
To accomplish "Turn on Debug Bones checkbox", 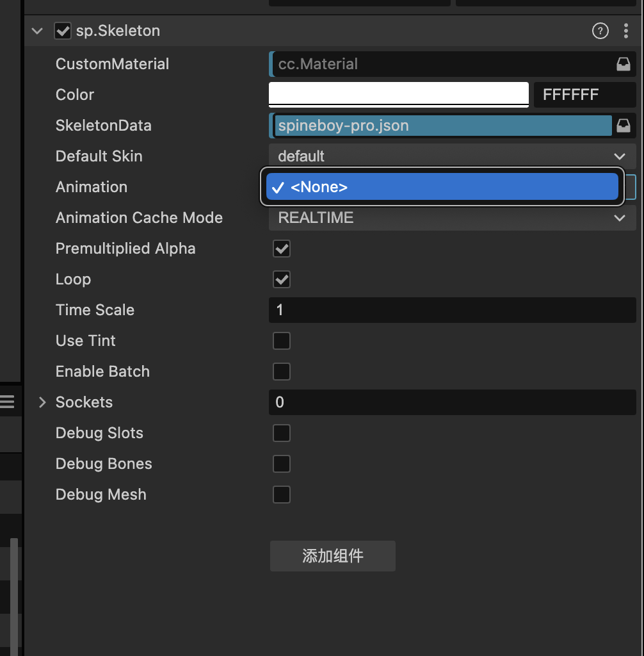I will tap(282, 464).
